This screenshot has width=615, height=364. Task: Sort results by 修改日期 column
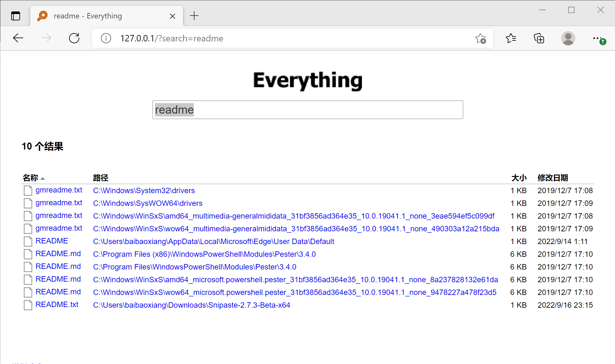pos(553,178)
